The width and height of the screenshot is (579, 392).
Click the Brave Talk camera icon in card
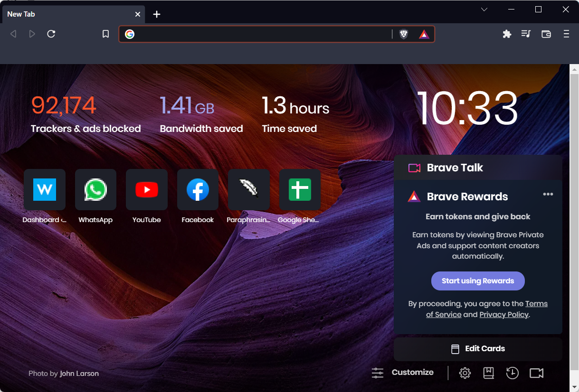[x=415, y=168]
